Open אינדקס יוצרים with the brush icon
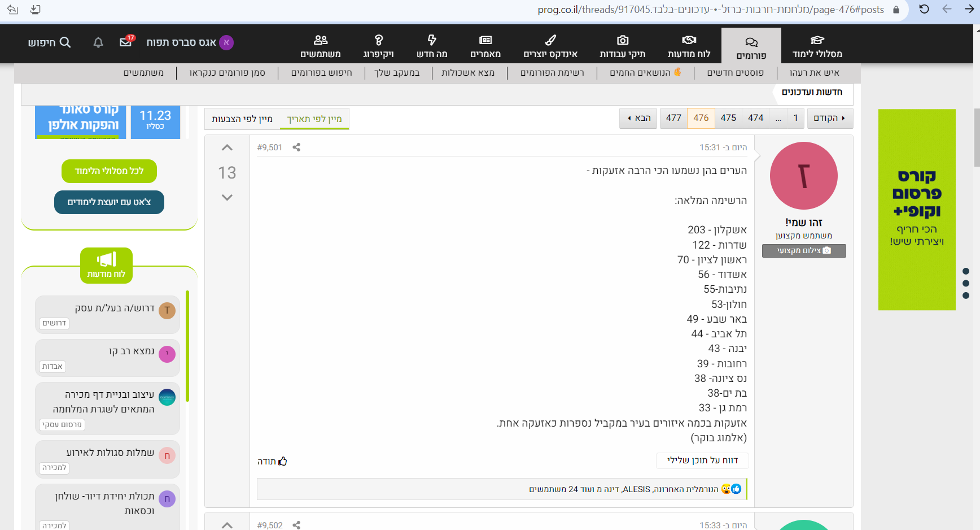 tap(550, 46)
